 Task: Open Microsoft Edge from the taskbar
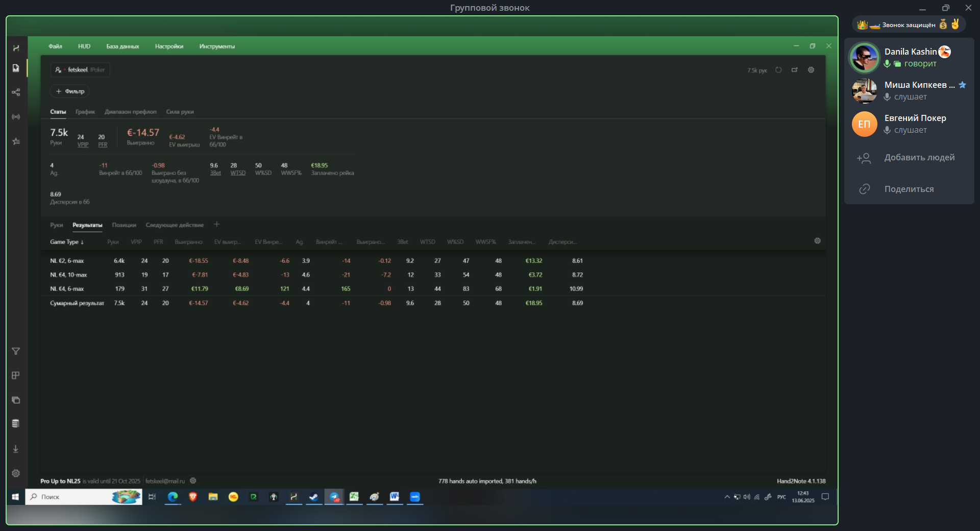[x=173, y=497]
